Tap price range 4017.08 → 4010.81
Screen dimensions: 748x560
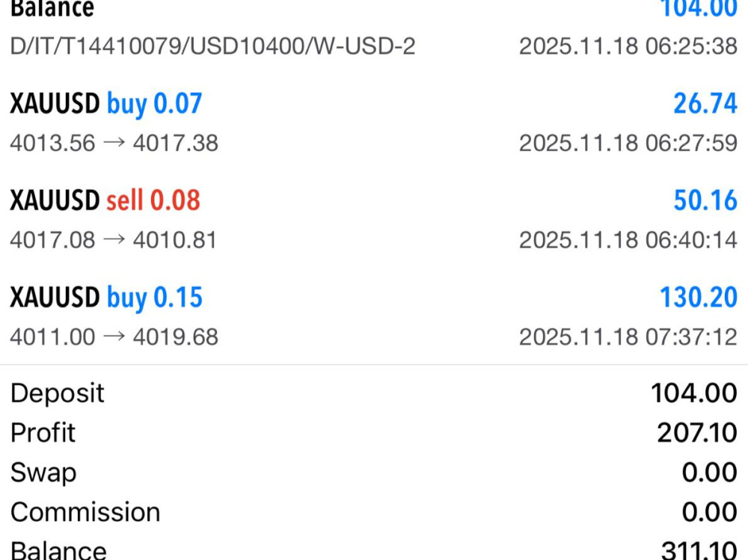click(x=114, y=240)
